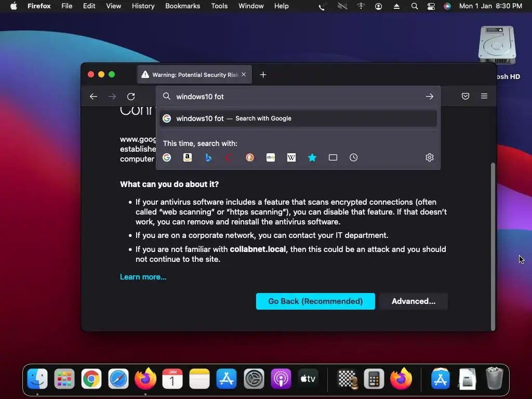Search in Bookmarks using star icon
532x399 pixels.
(312, 157)
